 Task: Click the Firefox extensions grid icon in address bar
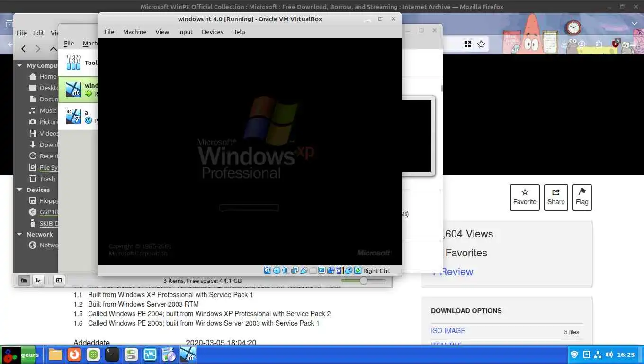point(468,44)
